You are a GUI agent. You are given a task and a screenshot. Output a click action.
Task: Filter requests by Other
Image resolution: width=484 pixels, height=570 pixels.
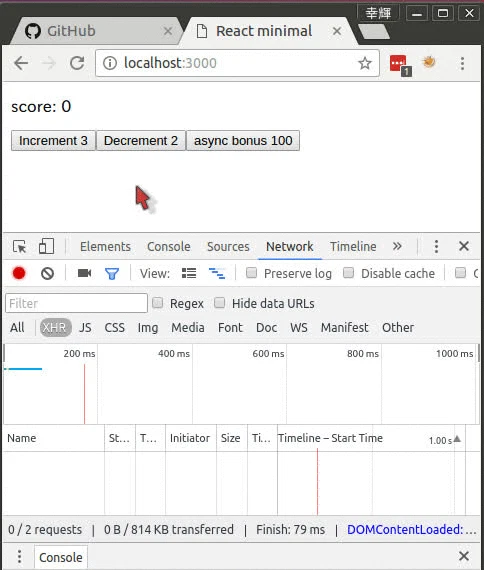[x=398, y=328]
